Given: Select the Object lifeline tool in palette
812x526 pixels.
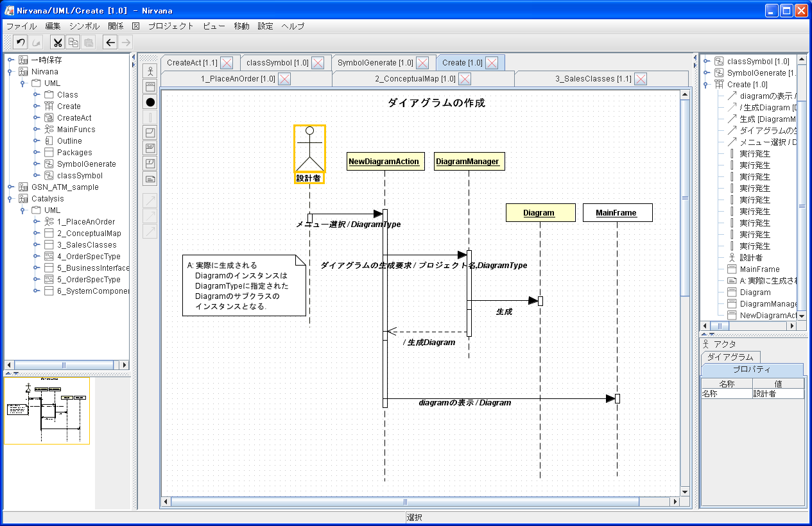Looking at the screenshot, I should pyautogui.click(x=150, y=86).
